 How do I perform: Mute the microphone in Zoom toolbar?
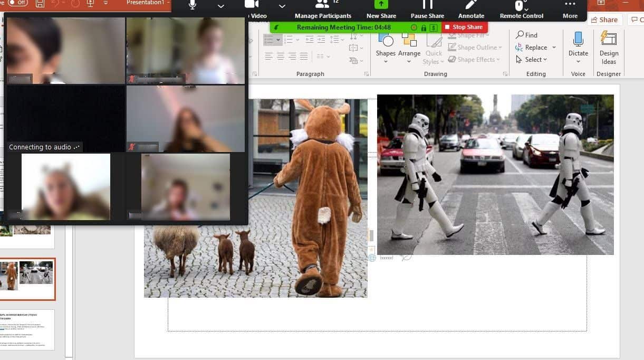click(x=191, y=6)
